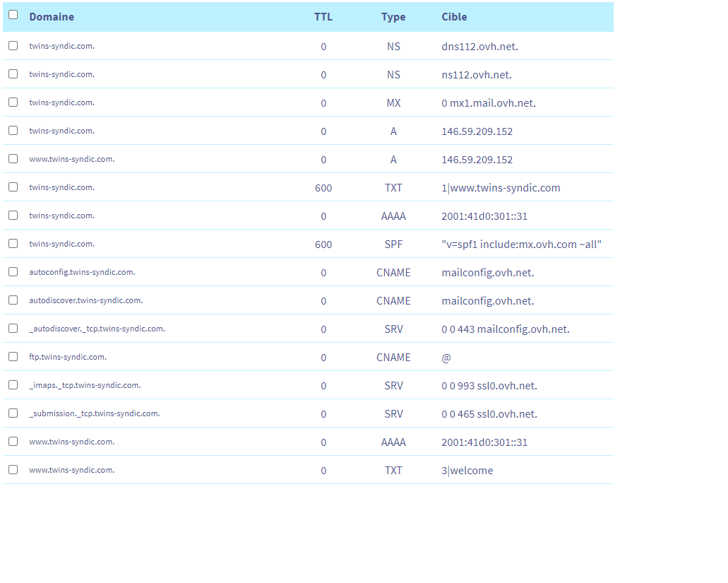Click the Cible column header
The width and height of the screenshot is (728, 583).
pyautogui.click(x=454, y=17)
